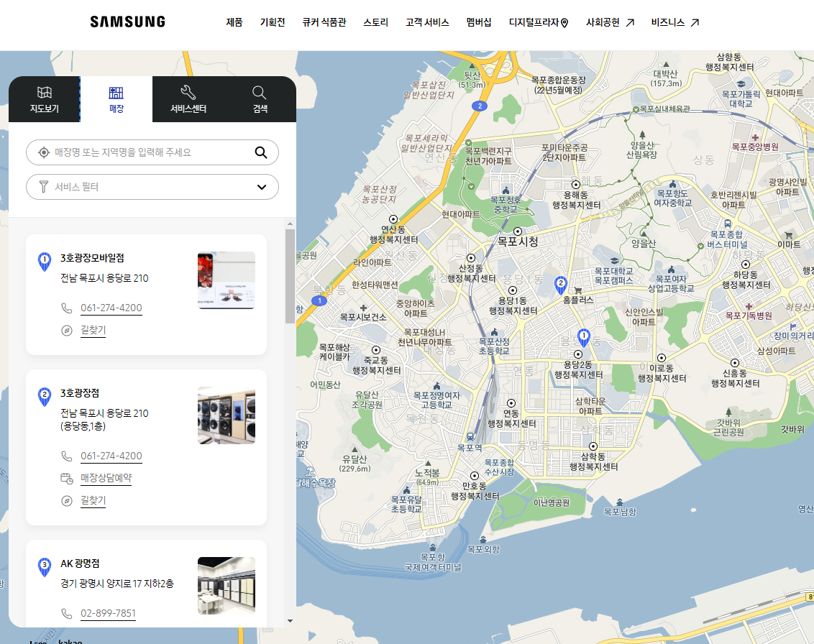This screenshot has width=814, height=644.
Task: Click phone icon in AK 광명점 card
Action: point(67,613)
